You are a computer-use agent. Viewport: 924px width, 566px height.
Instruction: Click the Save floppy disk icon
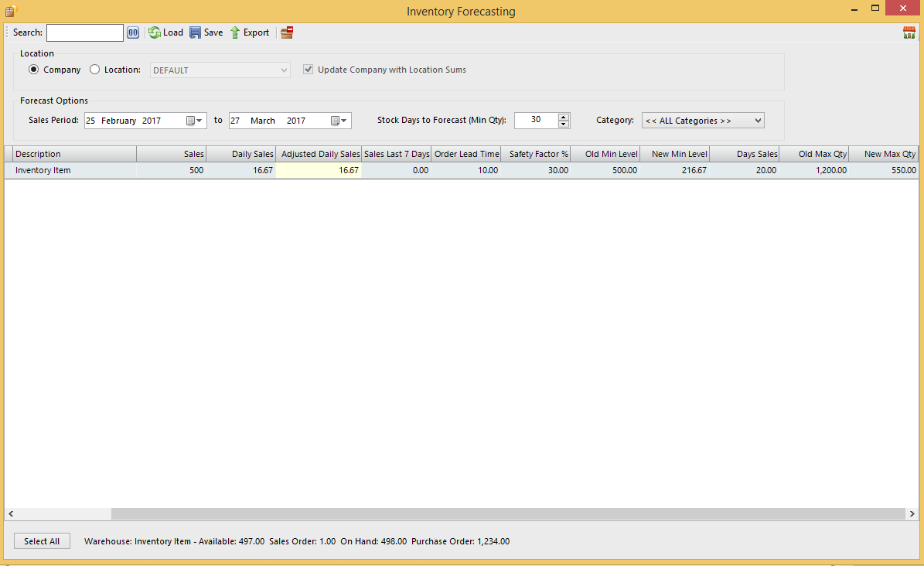pyautogui.click(x=196, y=32)
